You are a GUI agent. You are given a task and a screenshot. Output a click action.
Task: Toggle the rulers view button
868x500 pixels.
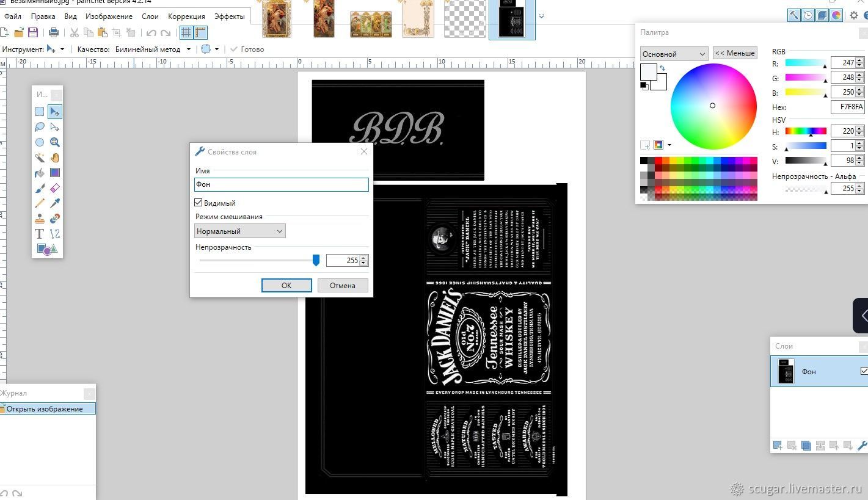point(200,32)
